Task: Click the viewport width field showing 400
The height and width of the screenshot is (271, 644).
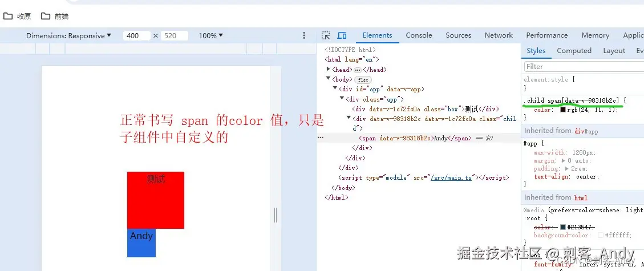Action: pos(137,36)
